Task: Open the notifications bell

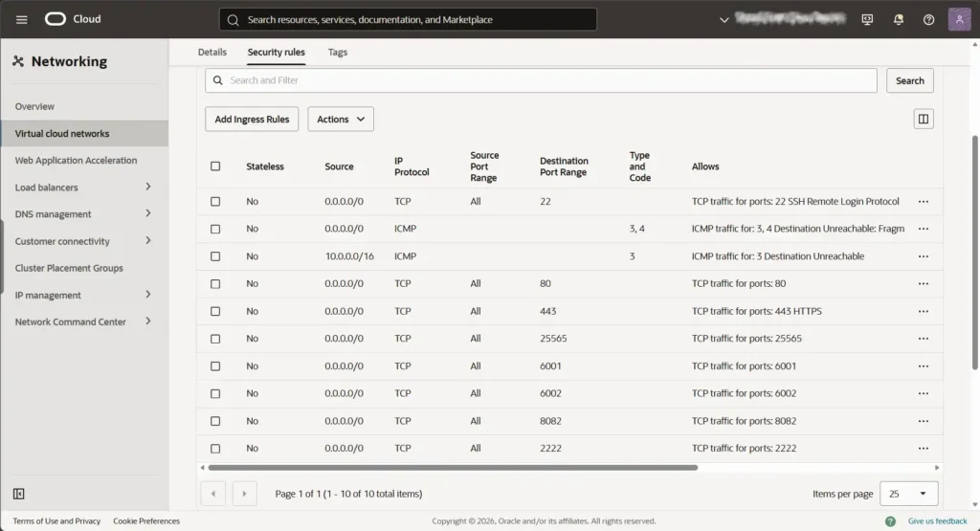Action: [898, 19]
